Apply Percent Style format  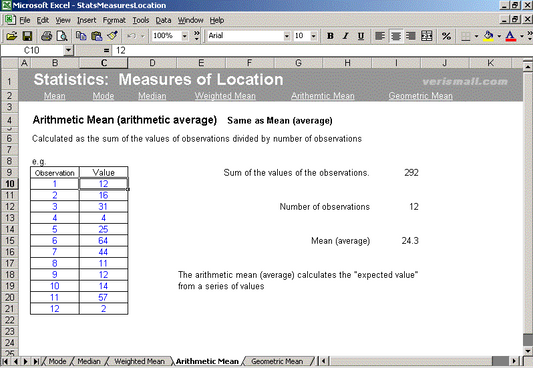(x=446, y=36)
